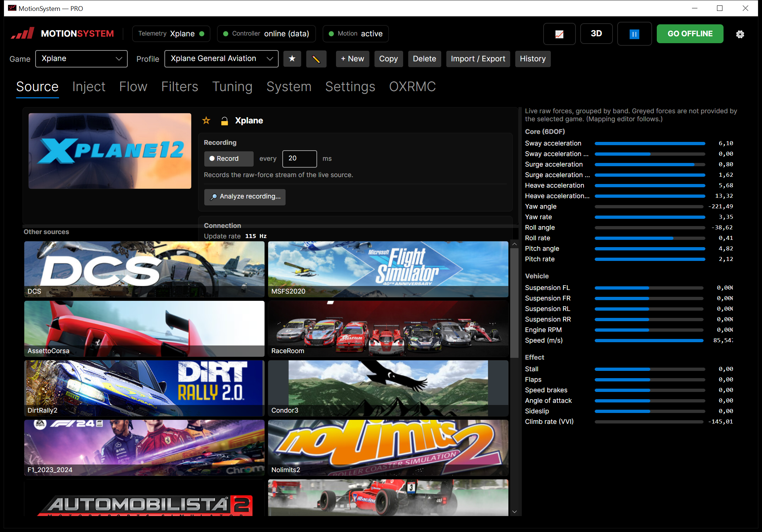Open the Flow tab

point(133,87)
